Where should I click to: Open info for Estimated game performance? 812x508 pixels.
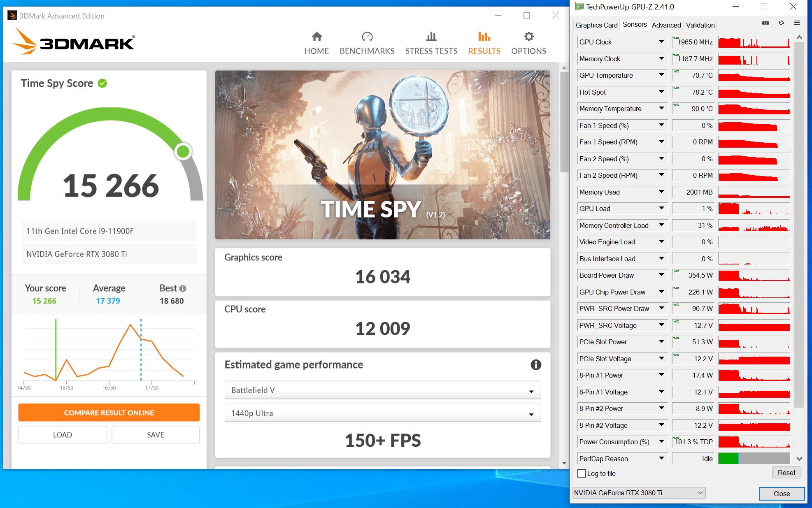[536, 364]
